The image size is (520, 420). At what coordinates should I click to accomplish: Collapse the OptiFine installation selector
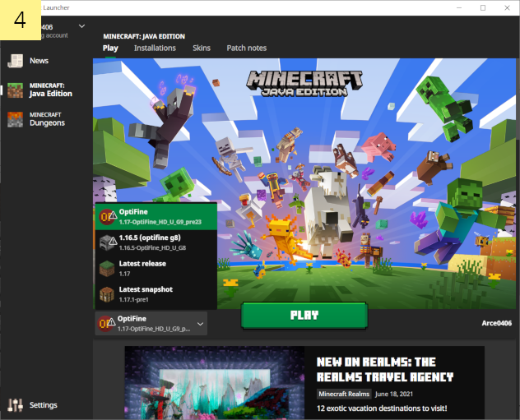pos(151,323)
